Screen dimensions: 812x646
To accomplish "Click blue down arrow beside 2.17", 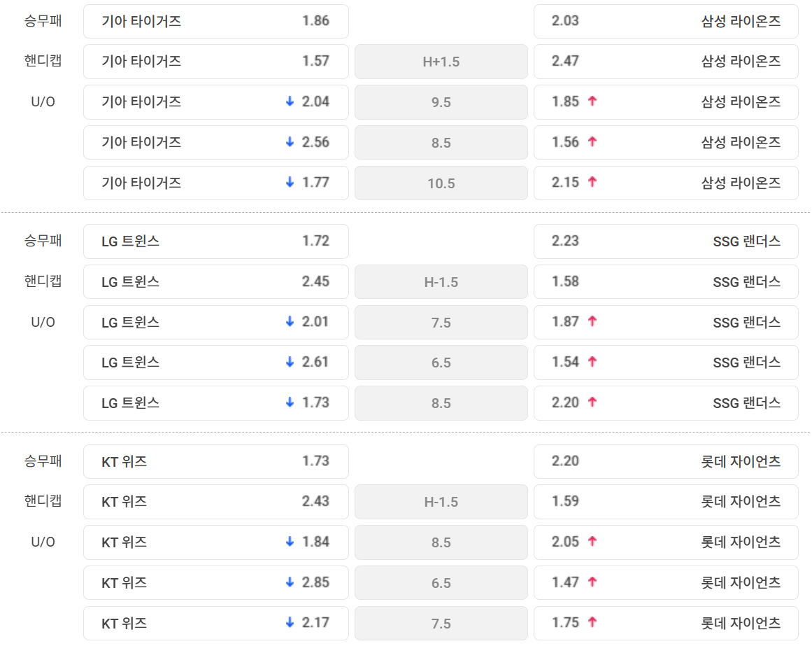I will coord(290,622).
